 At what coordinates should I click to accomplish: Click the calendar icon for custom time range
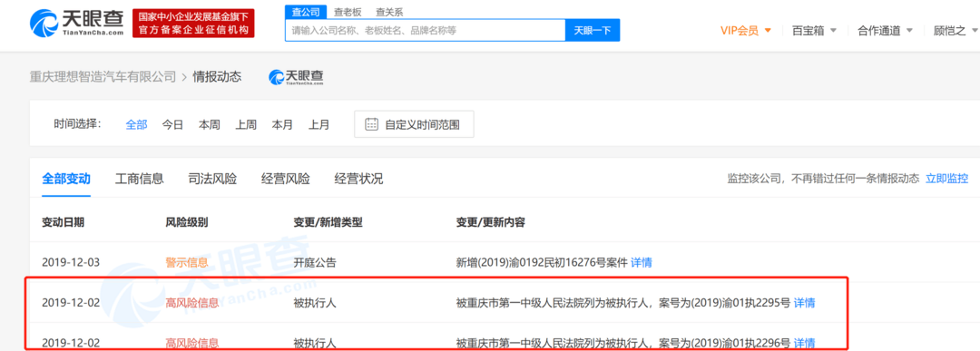(371, 124)
